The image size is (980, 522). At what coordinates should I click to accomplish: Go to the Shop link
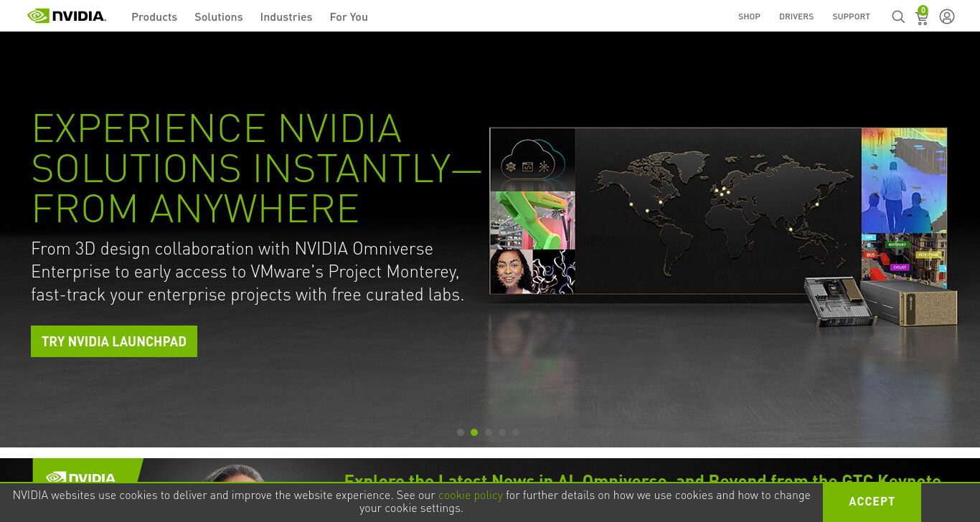tap(749, 16)
